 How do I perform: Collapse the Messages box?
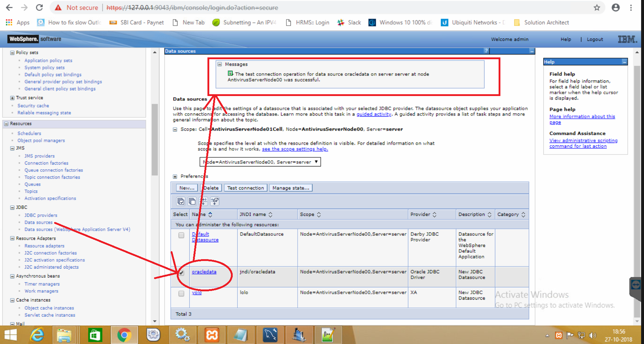click(219, 64)
